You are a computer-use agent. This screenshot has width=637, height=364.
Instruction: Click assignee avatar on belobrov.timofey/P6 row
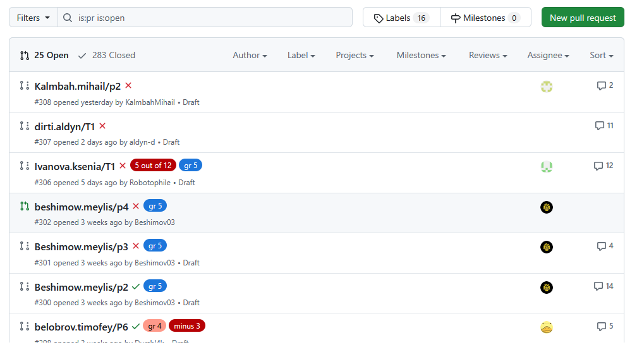point(547,327)
